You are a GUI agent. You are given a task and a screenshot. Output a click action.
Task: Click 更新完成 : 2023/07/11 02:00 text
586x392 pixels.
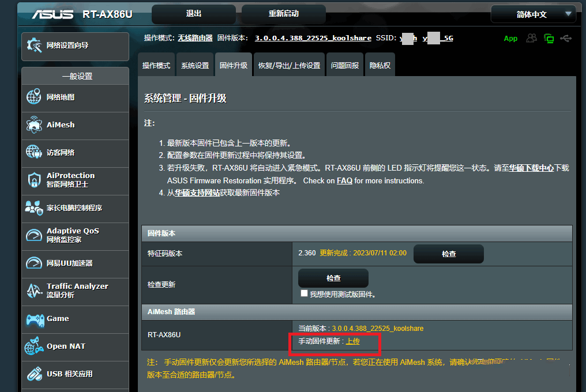click(x=363, y=253)
